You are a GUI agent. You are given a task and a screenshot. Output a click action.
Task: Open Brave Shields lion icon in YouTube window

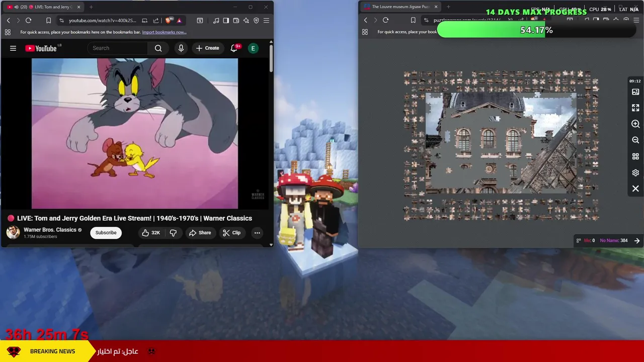pos(169,21)
